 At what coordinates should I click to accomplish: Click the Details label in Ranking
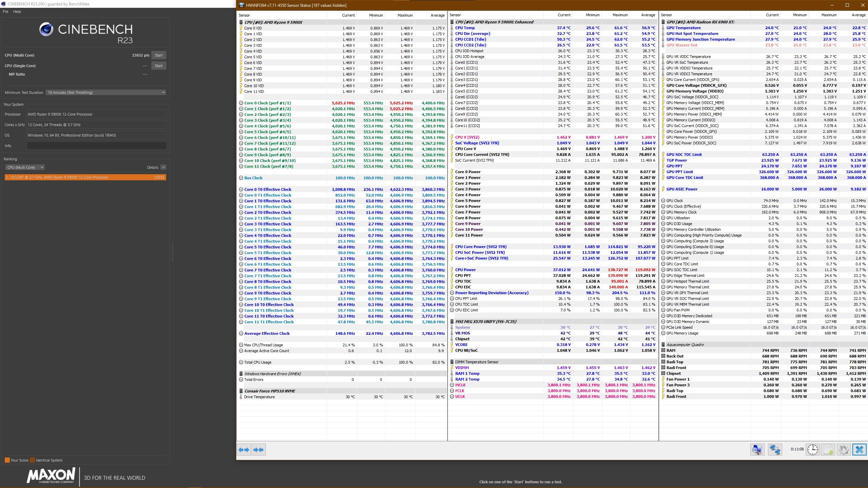pyautogui.click(x=153, y=167)
